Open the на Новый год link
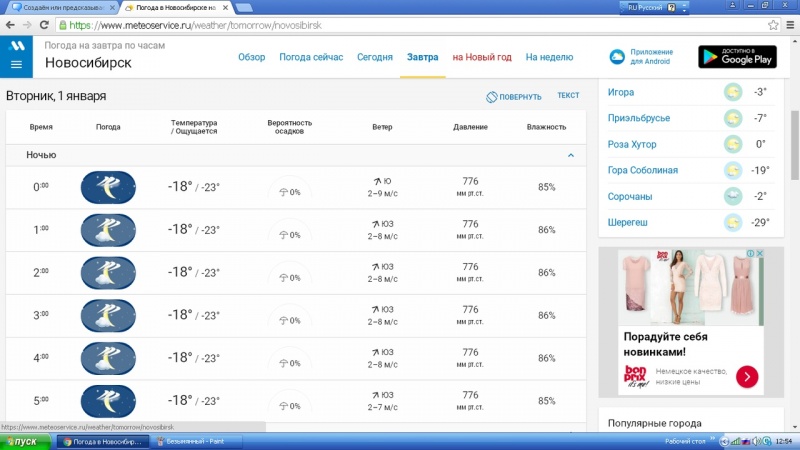Viewport: 800px width, 450px height. (482, 57)
